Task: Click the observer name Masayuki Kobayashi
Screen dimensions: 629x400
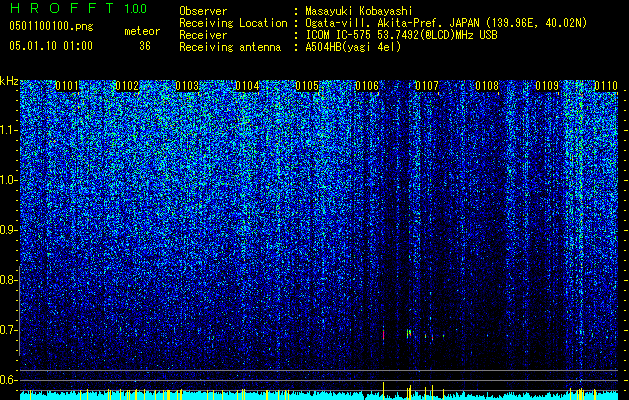Action: [358, 11]
